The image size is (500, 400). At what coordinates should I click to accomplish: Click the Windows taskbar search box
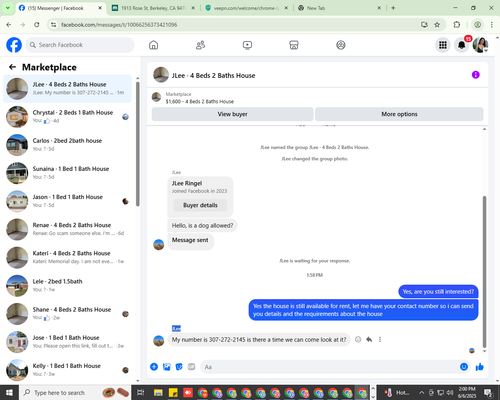[x=75, y=393]
